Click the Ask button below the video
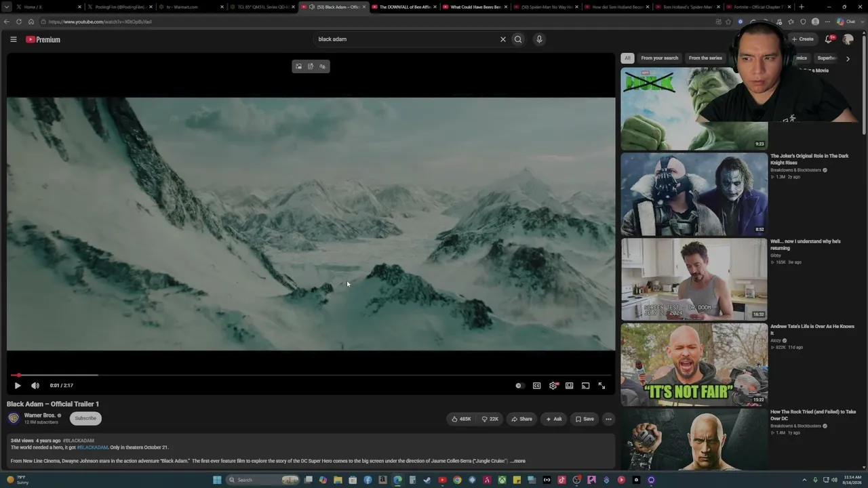Screen dimensions: 868x488 (554, 419)
